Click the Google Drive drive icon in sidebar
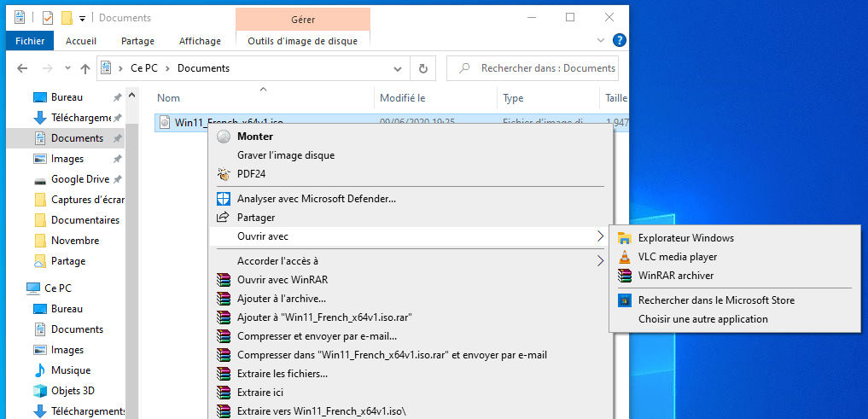 tap(40, 180)
